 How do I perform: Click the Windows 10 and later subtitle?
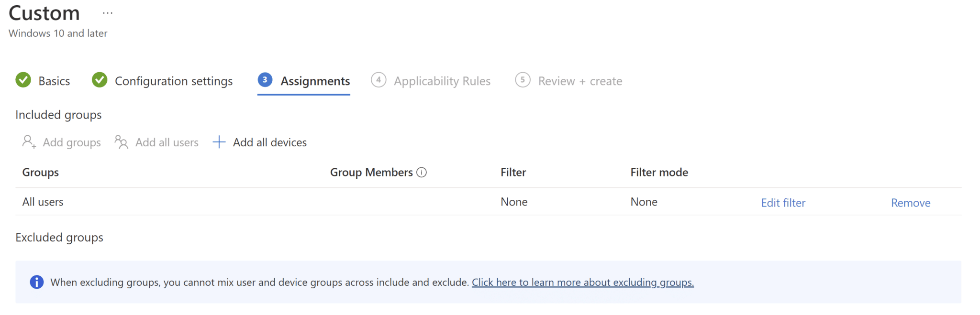point(58,33)
